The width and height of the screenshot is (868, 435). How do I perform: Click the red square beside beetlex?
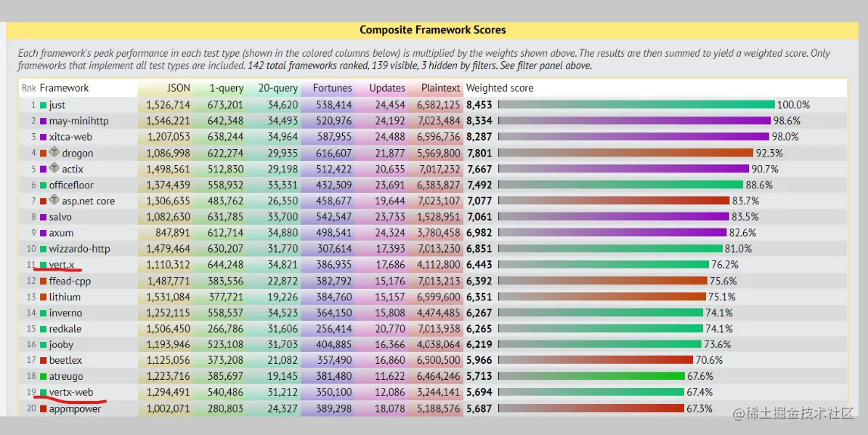coord(43,361)
